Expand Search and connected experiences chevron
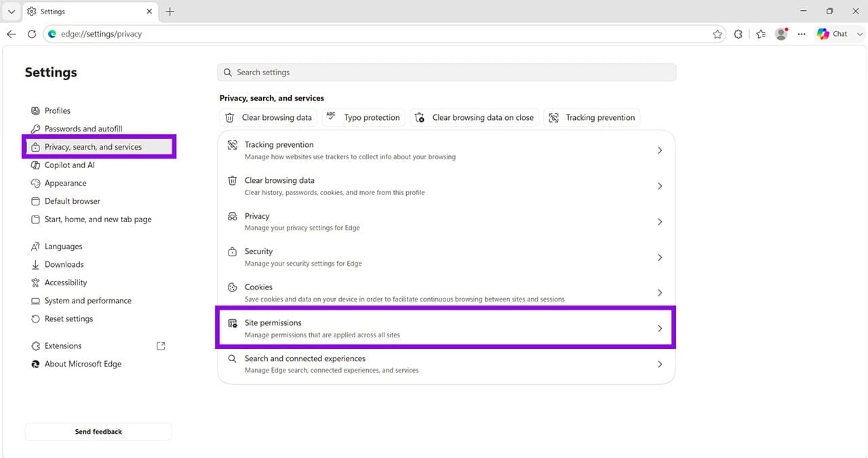 [x=660, y=365]
